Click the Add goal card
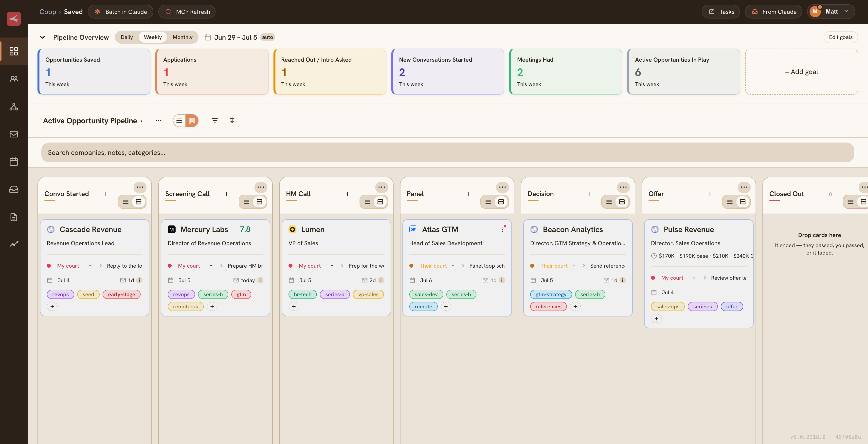The image size is (868, 444). point(801,72)
